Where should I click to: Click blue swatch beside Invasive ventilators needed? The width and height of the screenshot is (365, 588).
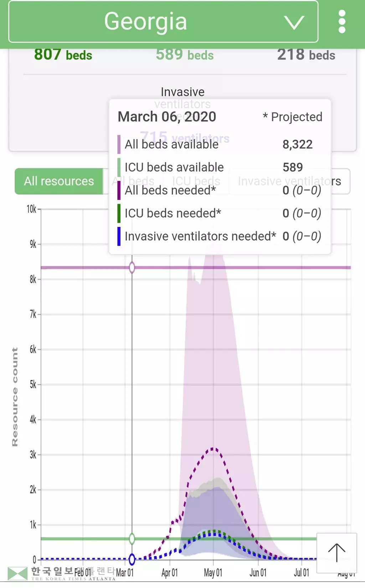[x=119, y=236]
